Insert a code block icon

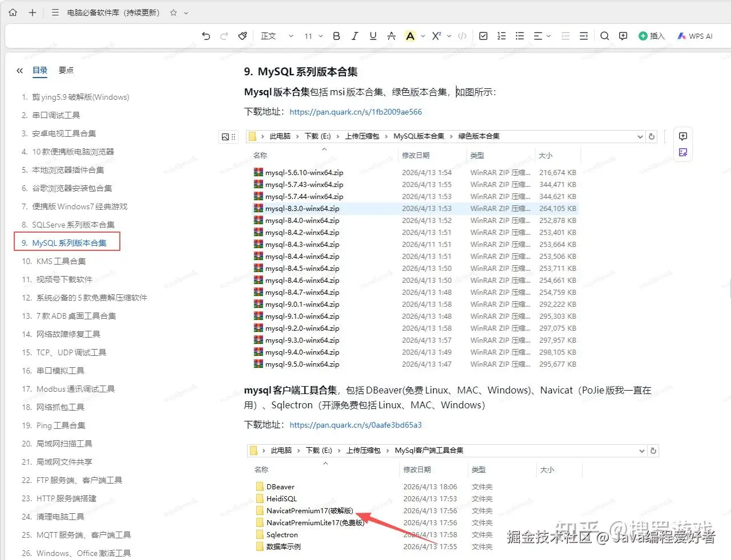click(x=462, y=36)
